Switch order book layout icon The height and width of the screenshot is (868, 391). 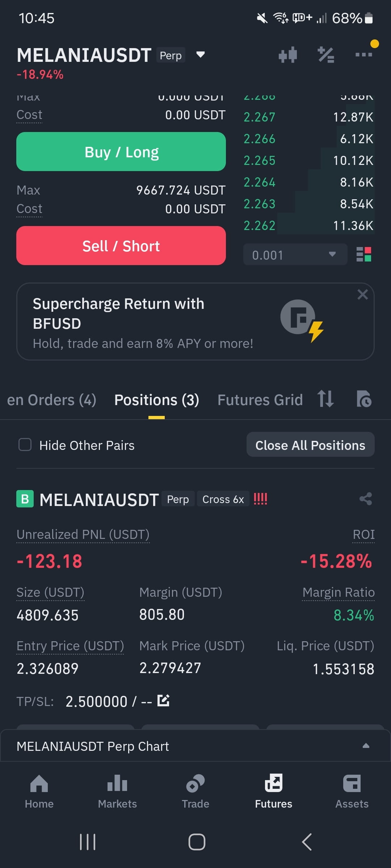364,254
